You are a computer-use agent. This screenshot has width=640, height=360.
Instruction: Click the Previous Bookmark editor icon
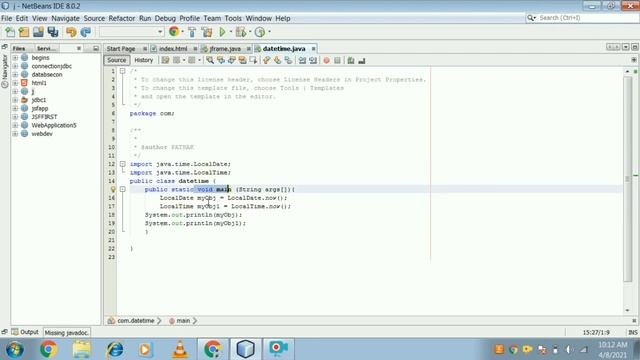(x=267, y=60)
